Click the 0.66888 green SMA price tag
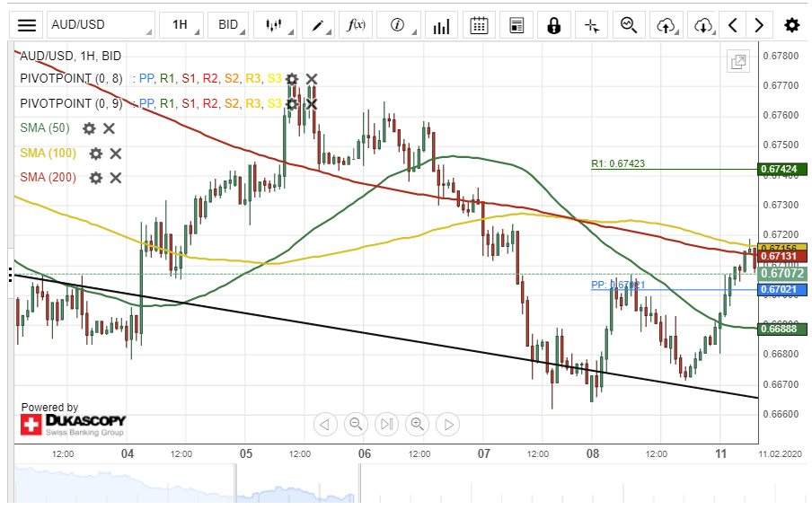812x510 pixels. point(782,329)
